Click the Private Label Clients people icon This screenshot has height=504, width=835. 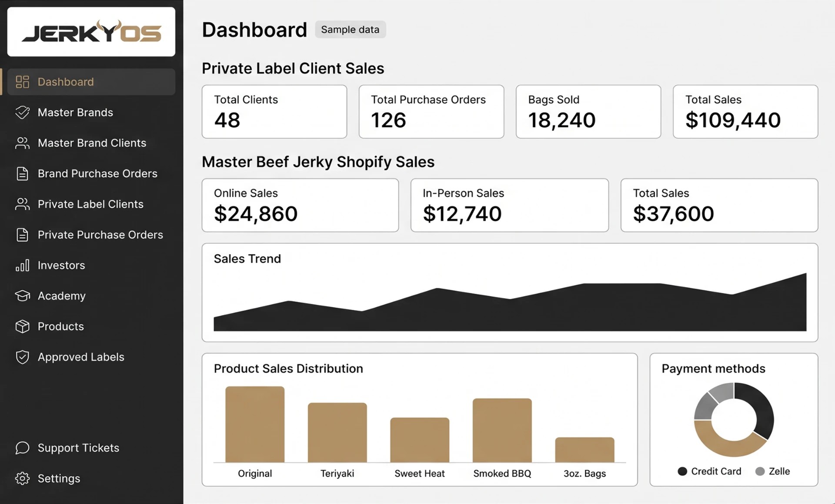click(22, 204)
